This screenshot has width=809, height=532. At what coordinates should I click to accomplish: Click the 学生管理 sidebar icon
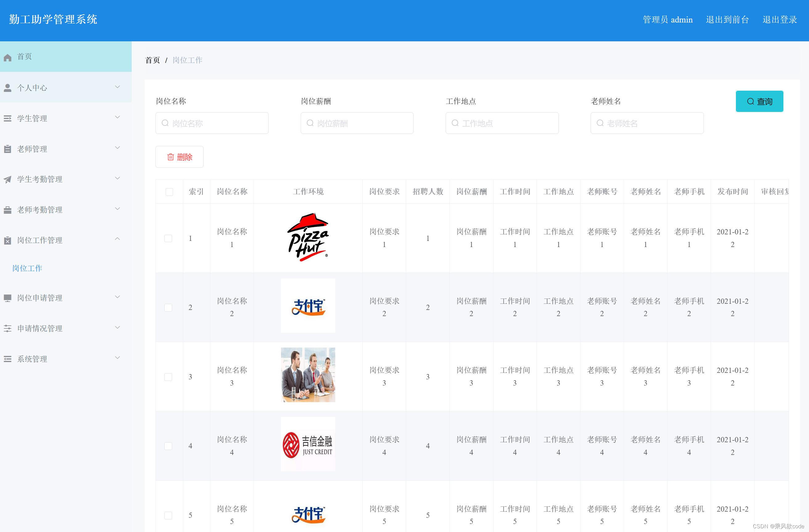click(7, 118)
